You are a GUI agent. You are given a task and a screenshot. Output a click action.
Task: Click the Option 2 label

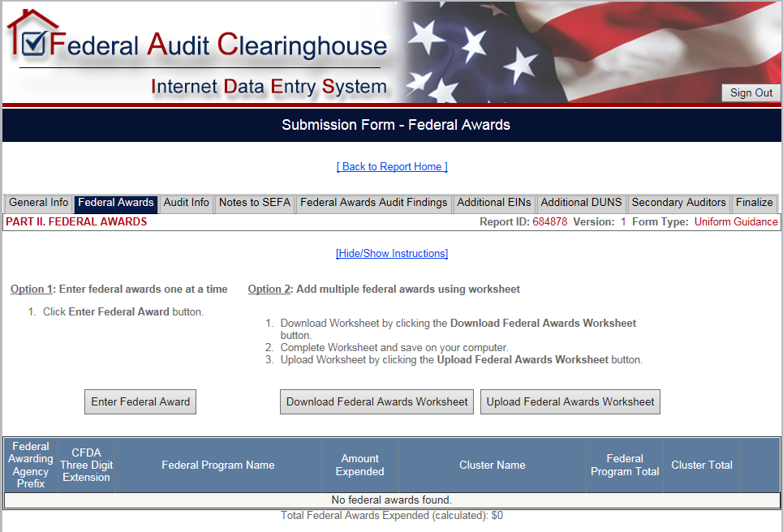[x=269, y=290]
